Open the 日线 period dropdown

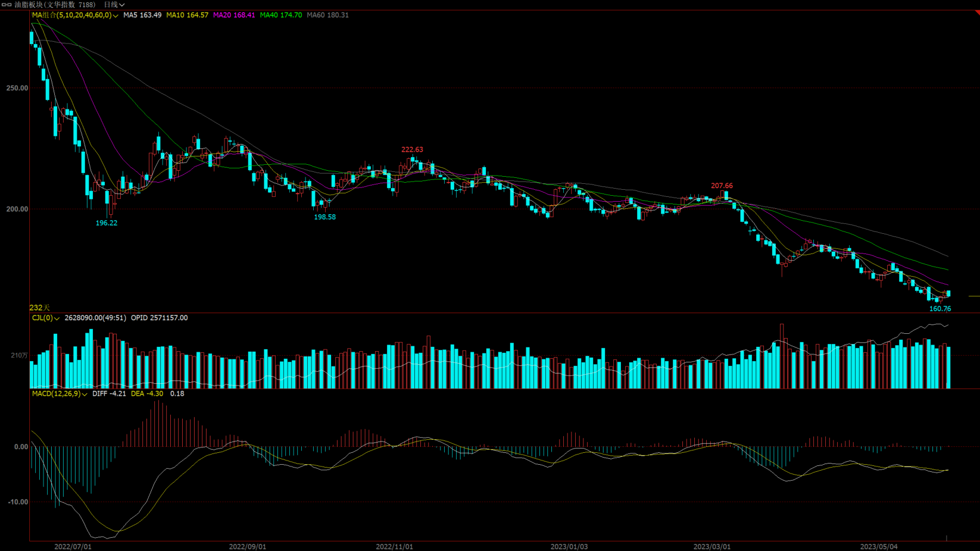(114, 5)
